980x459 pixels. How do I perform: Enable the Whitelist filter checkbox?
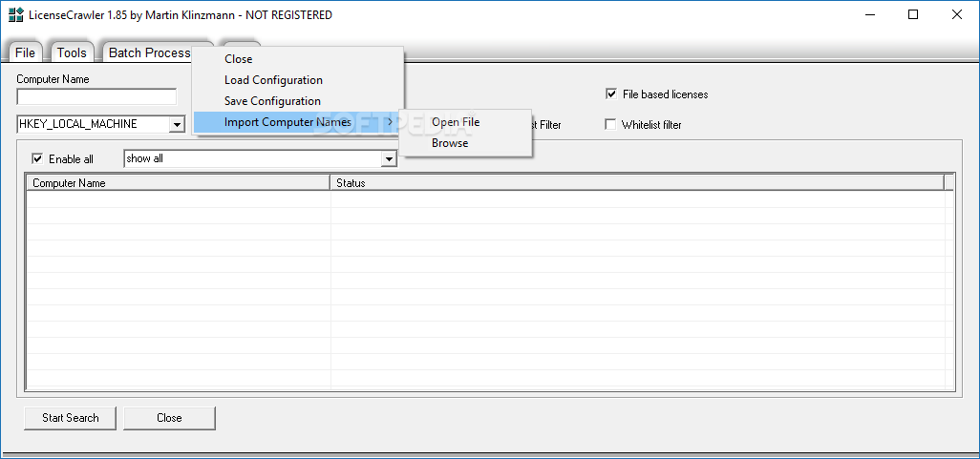tap(610, 124)
